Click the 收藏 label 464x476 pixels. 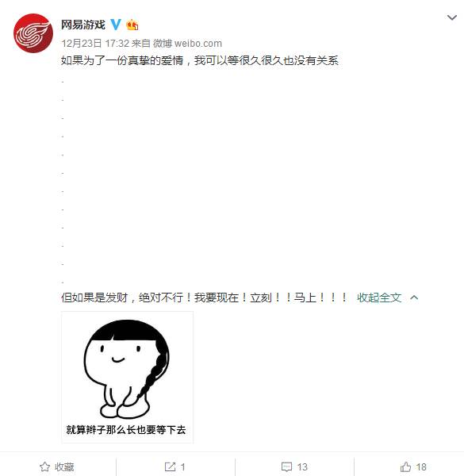click(x=64, y=467)
